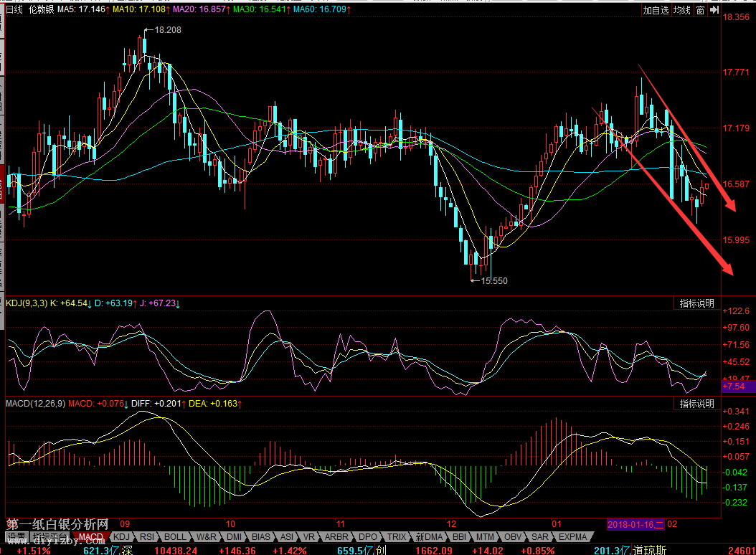Toggle the 均线 moving average display
Viewport: 756px width, 555px height.
point(682,10)
